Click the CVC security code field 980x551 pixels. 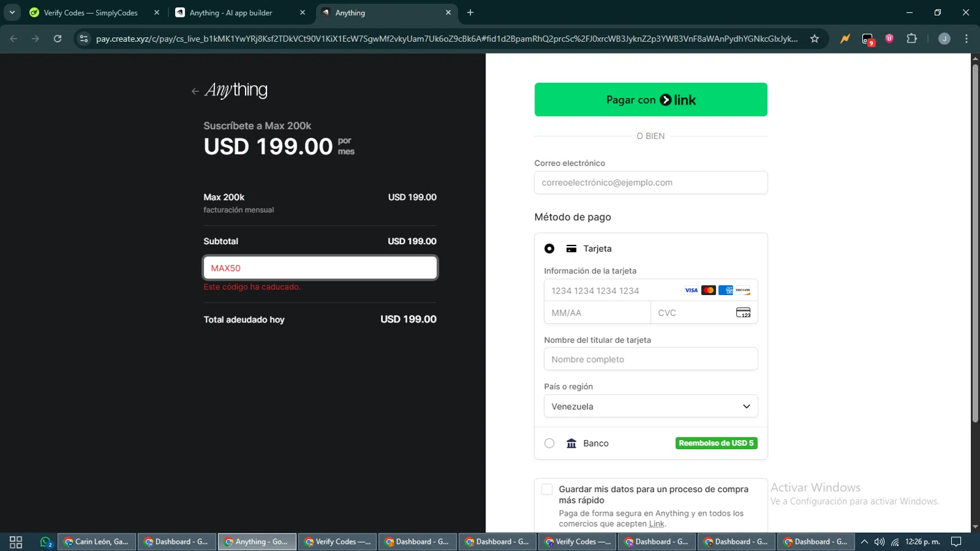click(x=704, y=313)
